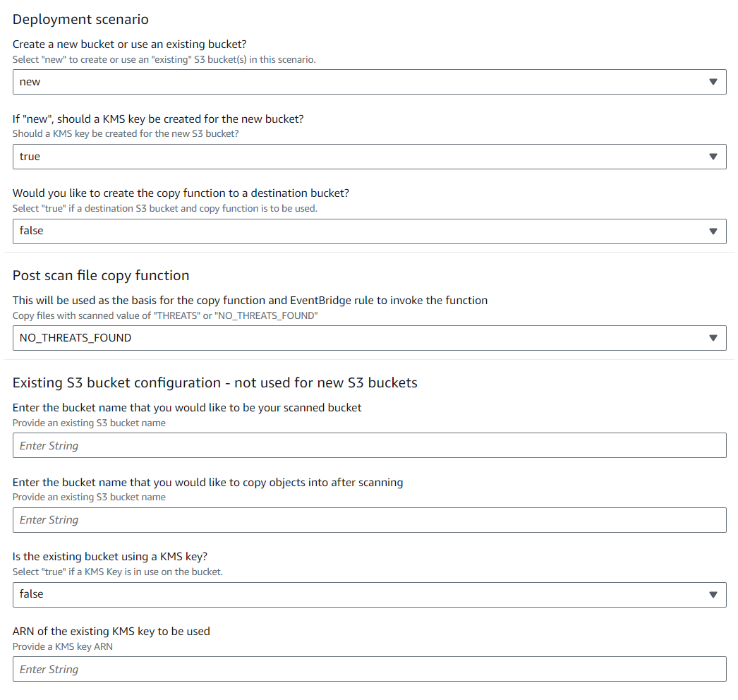Image resolution: width=738 pixels, height=700 pixels.
Task: Click the 'Post scan file copy function' heading
Action: pyautogui.click(x=101, y=275)
